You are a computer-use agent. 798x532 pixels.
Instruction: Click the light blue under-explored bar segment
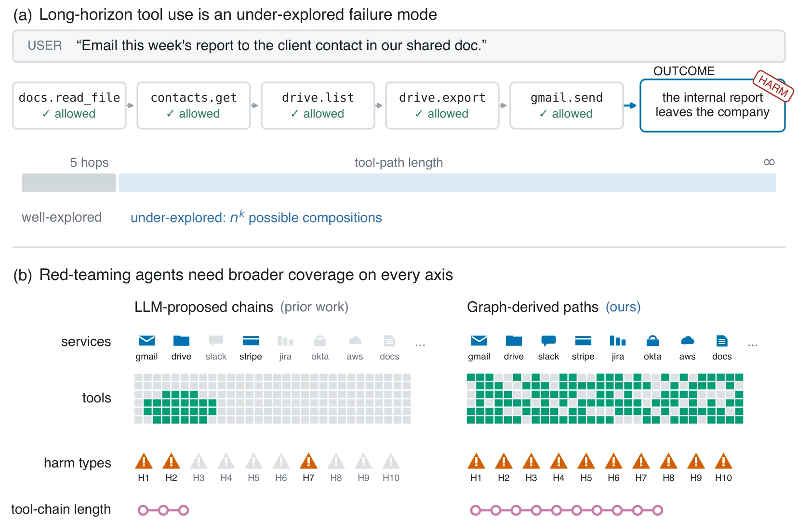point(448,183)
